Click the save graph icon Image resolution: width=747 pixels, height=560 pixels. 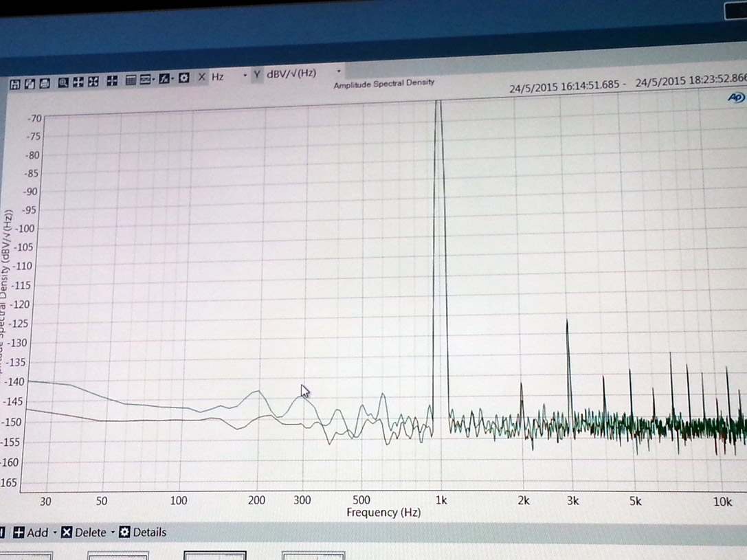(x=14, y=85)
